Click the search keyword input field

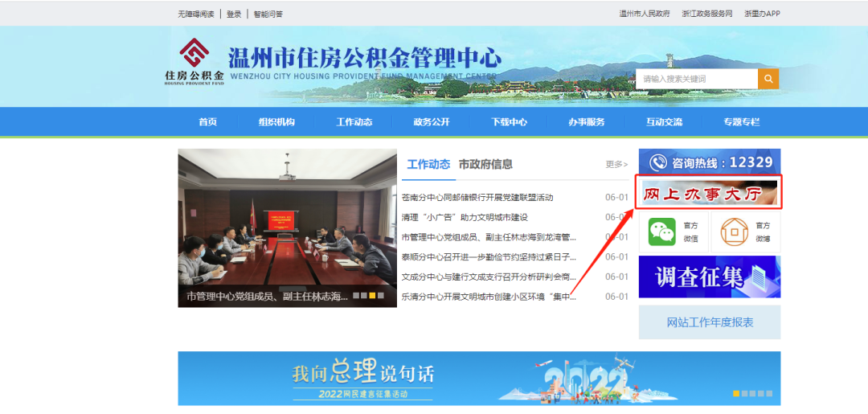coord(697,79)
